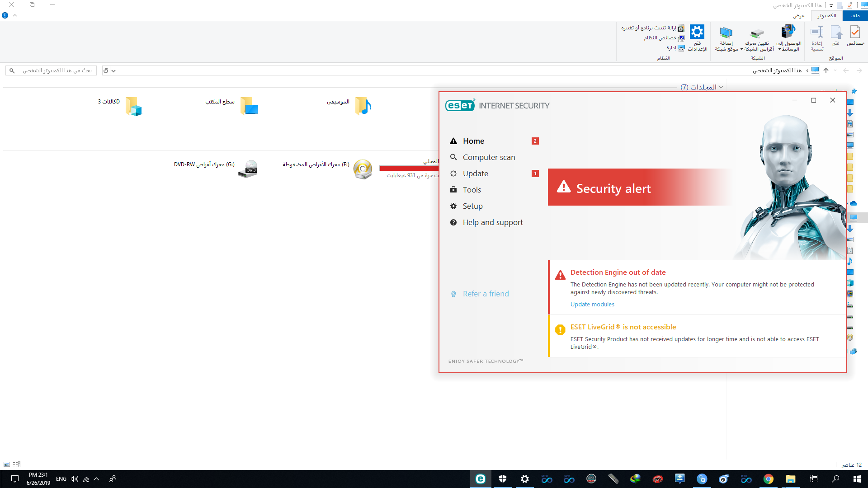The width and height of the screenshot is (868, 488).
Task: Click the red local disk usage bar
Action: pos(409,168)
